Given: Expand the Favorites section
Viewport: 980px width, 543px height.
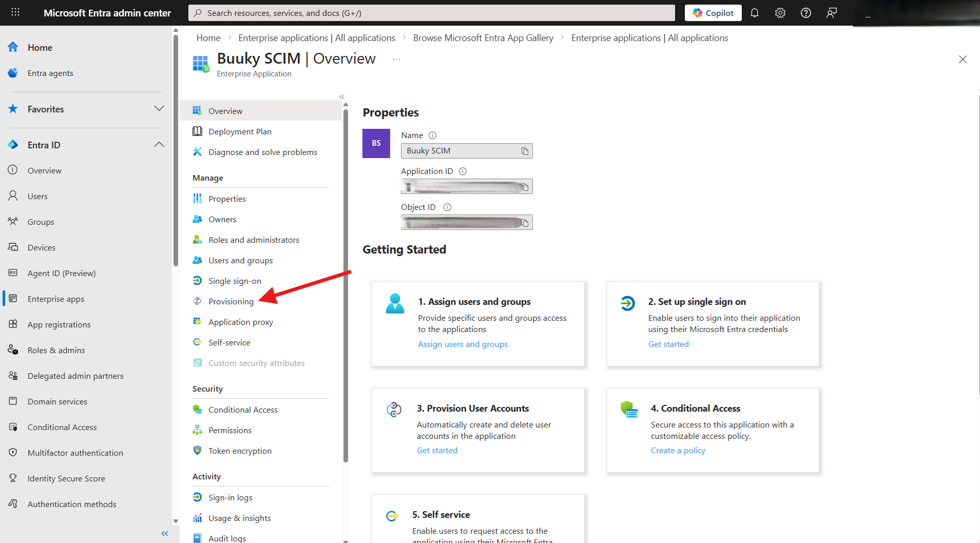Looking at the screenshot, I should coord(159,109).
